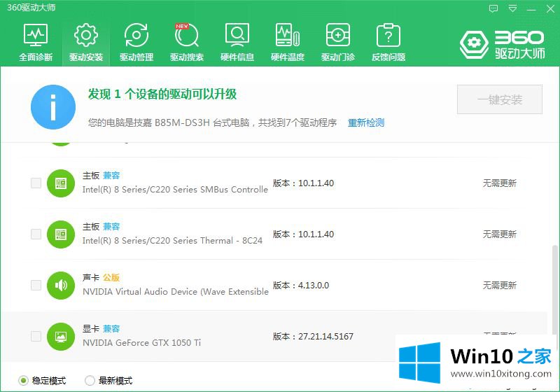The image size is (560, 392).
Task: Click the 重新检测 rescan link
Action: [x=366, y=122]
